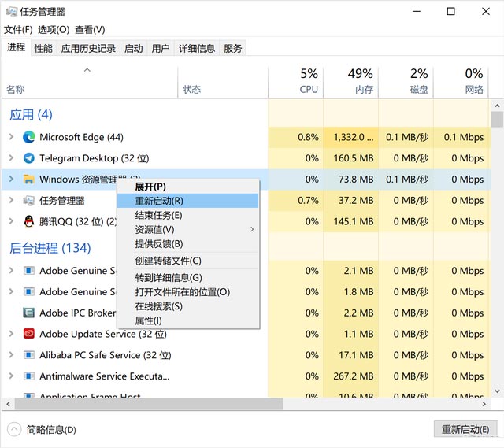Sort by the 磁盘 column header
Screen dimensions: 504x448
(406, 82)
